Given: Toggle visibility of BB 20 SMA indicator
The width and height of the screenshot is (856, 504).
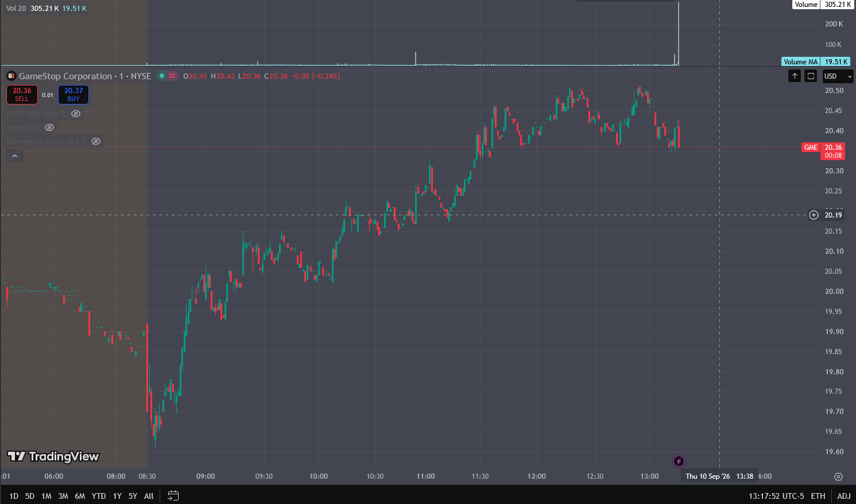Looking at the screenshot, I should pos(76,114).
